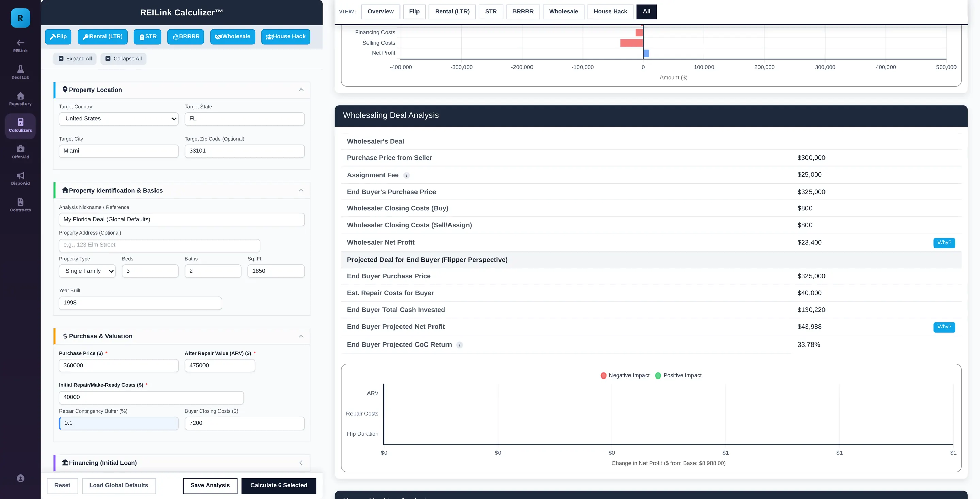Image resolution: width=980 pixels, height=499 pixels.
Task: Click Load Global Defaults button
Action: coord(119,486)
